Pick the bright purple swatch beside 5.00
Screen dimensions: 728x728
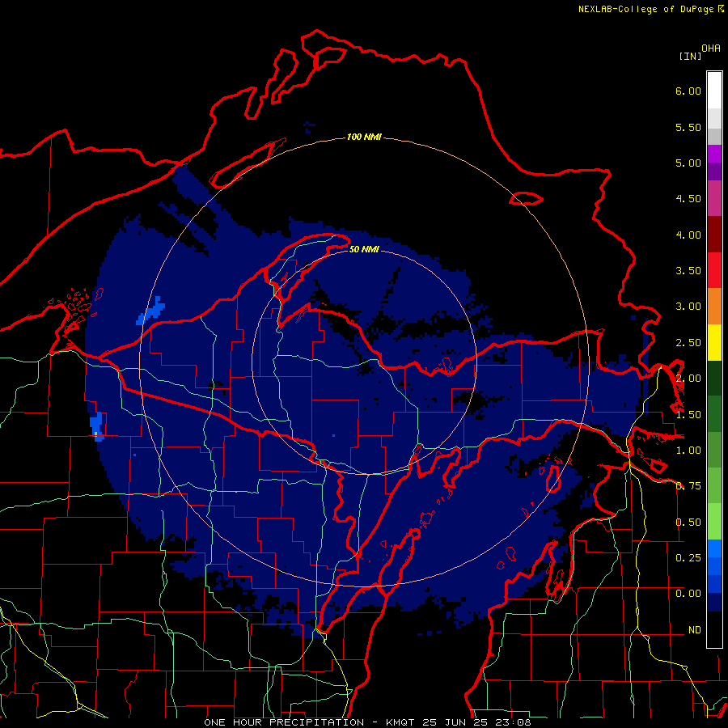(714, 154)
